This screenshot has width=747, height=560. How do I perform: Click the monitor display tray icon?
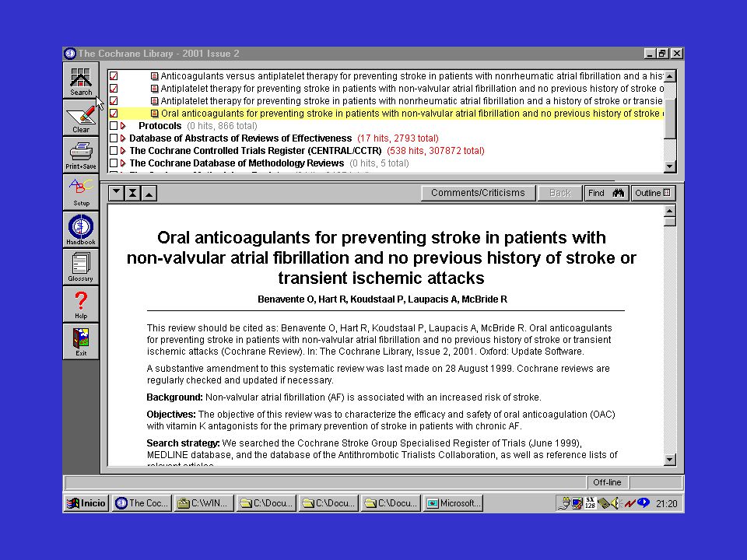point(577,503)
